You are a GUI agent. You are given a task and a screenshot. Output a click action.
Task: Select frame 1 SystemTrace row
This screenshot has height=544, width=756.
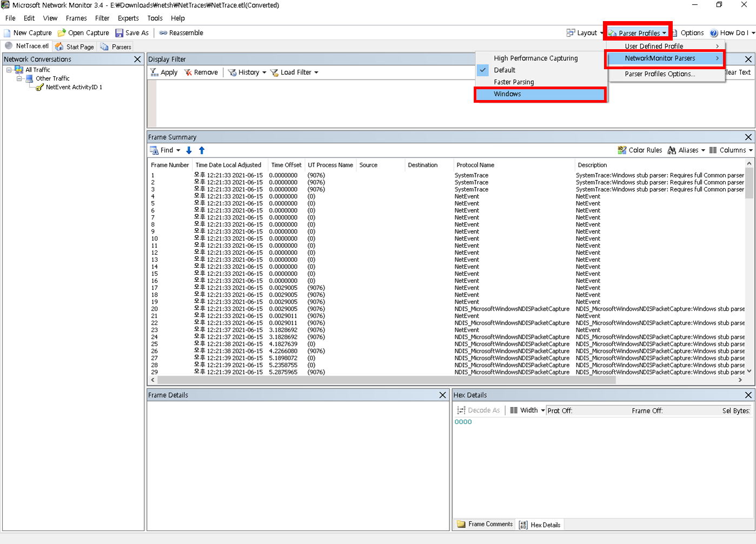pos(447,175)
